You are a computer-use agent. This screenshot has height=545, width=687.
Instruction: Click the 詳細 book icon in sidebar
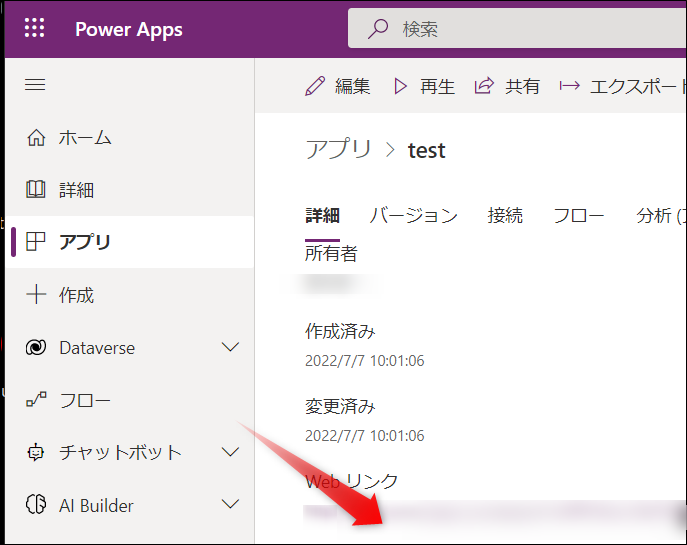pos(35,190)
